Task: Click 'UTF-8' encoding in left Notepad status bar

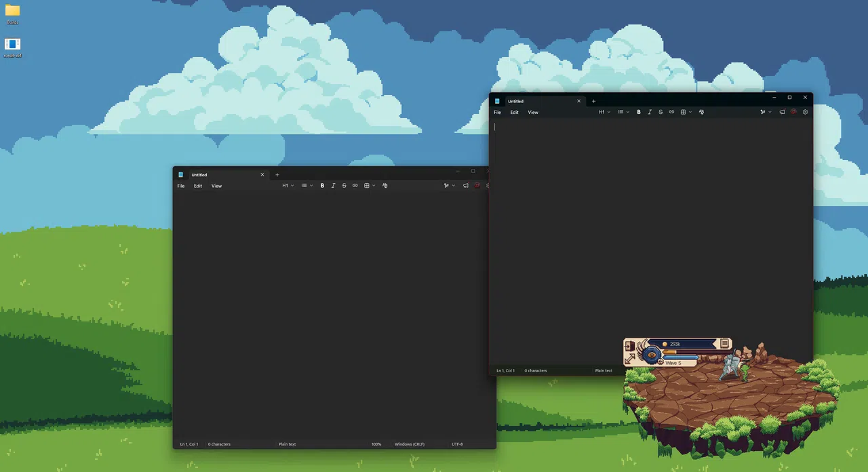Action: click(457, 444)
